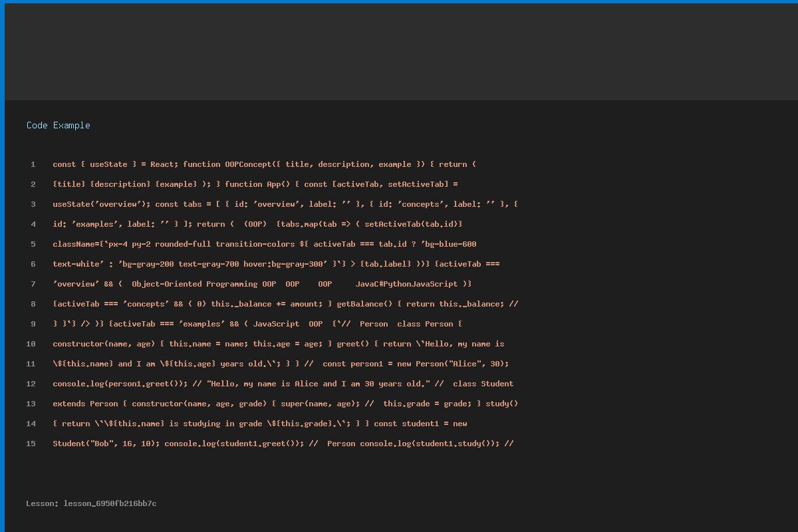
Task: Click line number 10 in gutter
Action: click(x=31, y=344)
